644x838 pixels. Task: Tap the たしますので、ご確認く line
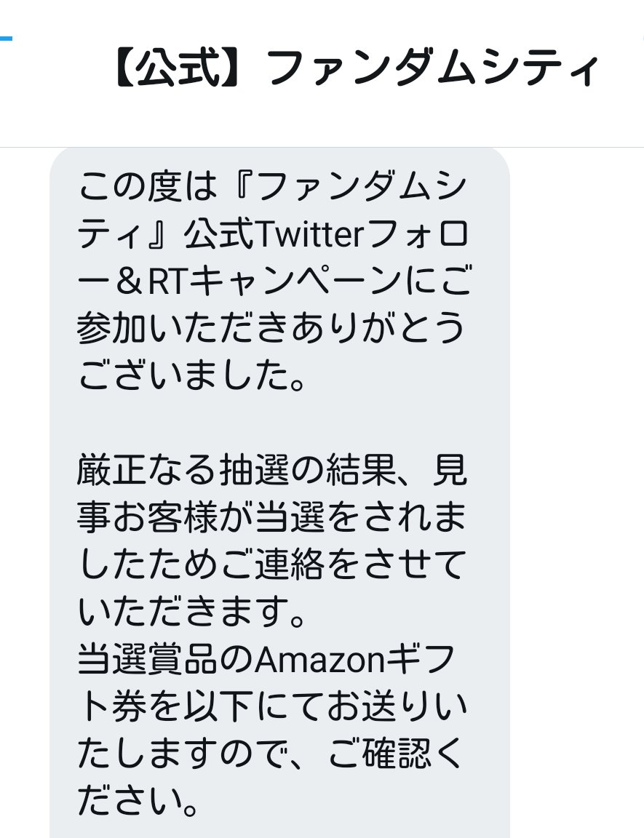coord(270,753)
